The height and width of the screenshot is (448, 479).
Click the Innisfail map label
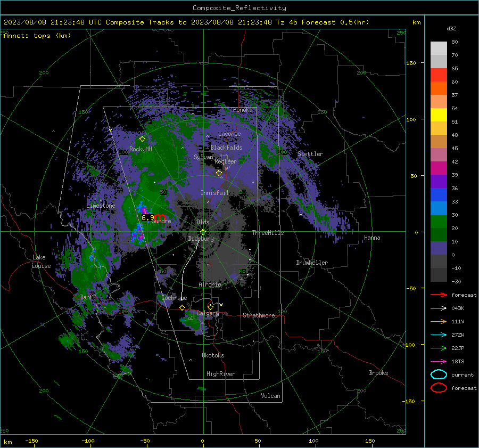tap(214, 193)
